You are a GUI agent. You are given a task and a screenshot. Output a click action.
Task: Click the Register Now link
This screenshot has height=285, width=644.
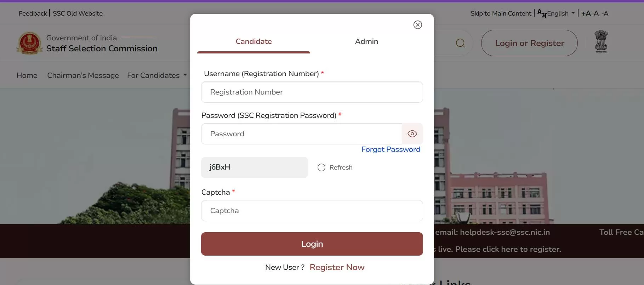[x=337, y=267]
